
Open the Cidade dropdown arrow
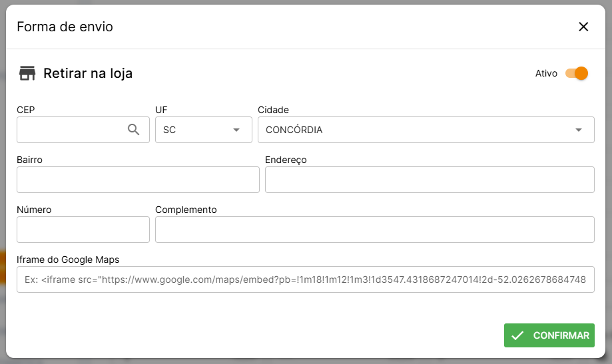pyautogui.click(x=579, y=130)
